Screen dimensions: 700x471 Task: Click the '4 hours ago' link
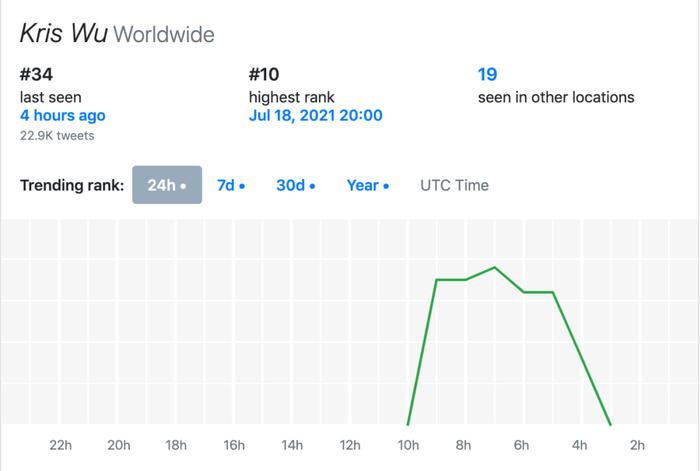pyautogui.click(x=62, y=115)
